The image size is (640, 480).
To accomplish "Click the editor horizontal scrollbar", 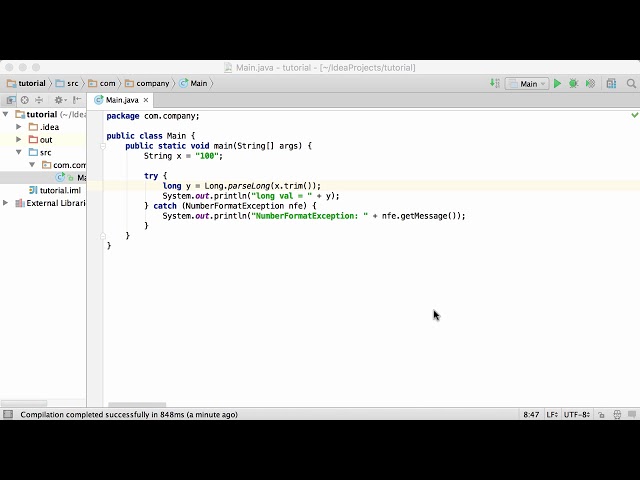I will point(137,404).
